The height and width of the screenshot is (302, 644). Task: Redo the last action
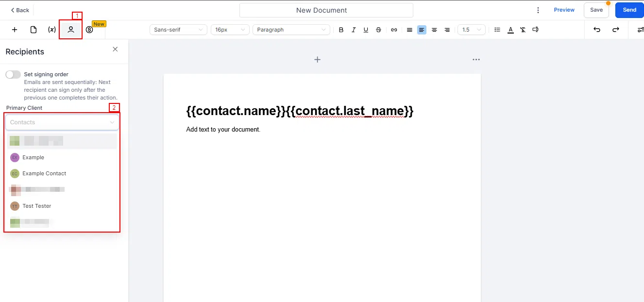coord(615,30)
